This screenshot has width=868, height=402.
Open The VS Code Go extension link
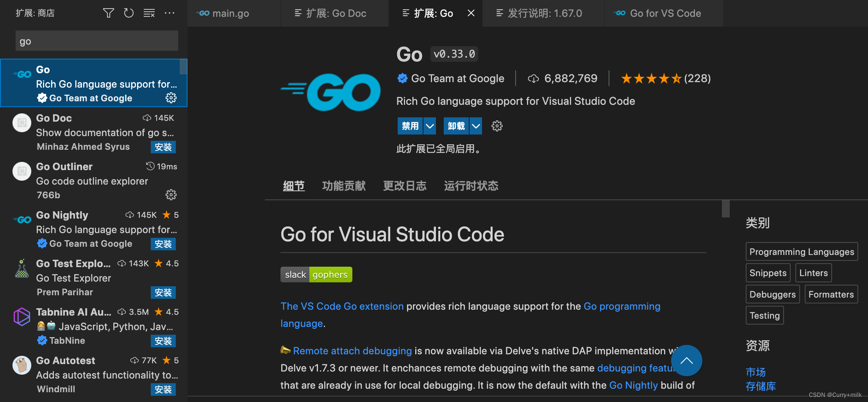pyautogui.click(x=342, y=306)
